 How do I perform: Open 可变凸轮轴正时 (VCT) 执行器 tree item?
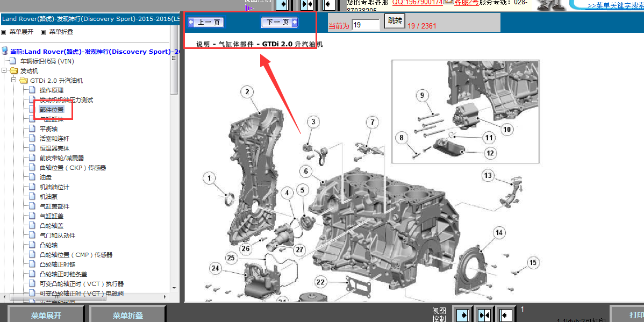tap(82, 284)
